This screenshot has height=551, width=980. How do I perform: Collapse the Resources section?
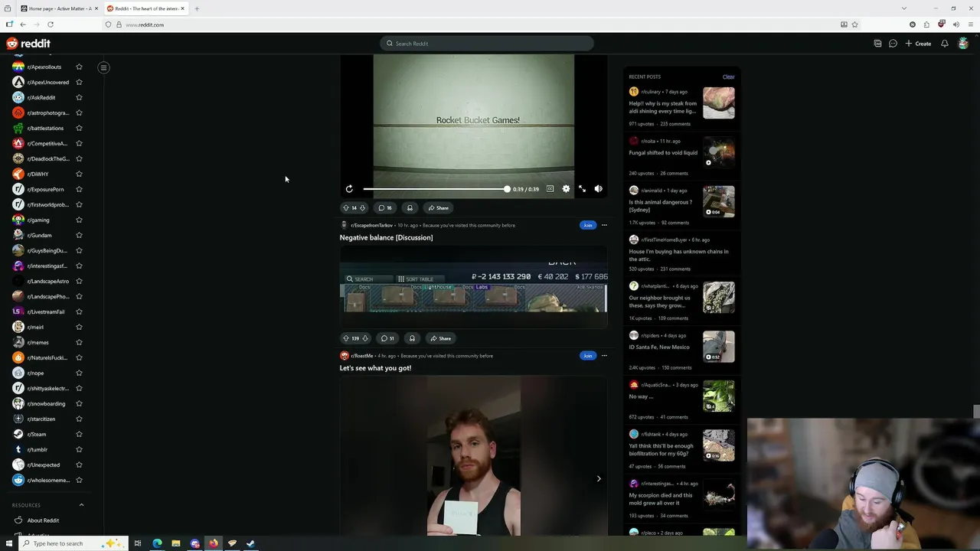click(x=81, y=505)
